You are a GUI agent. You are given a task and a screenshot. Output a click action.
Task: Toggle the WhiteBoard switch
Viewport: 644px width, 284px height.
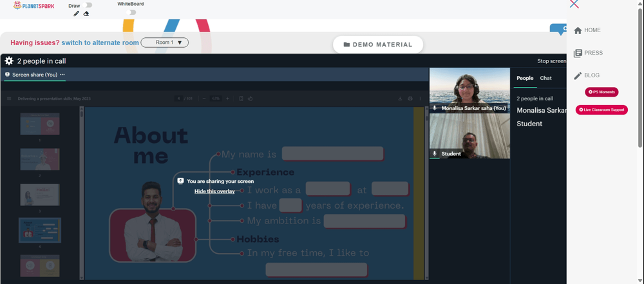click(131, 12)
